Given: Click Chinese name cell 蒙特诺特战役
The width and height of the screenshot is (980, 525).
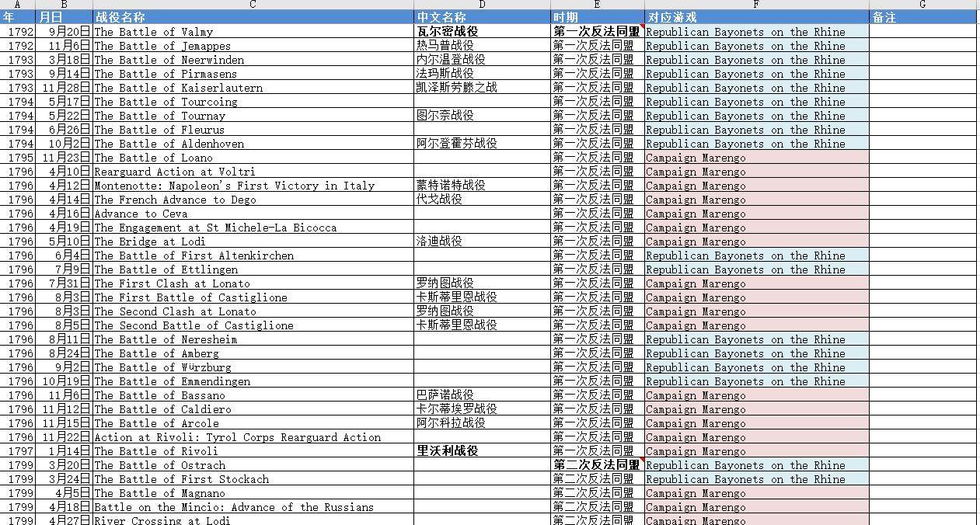Looking at the screenshot, I should pyautogui.click(x=482, y=186).
